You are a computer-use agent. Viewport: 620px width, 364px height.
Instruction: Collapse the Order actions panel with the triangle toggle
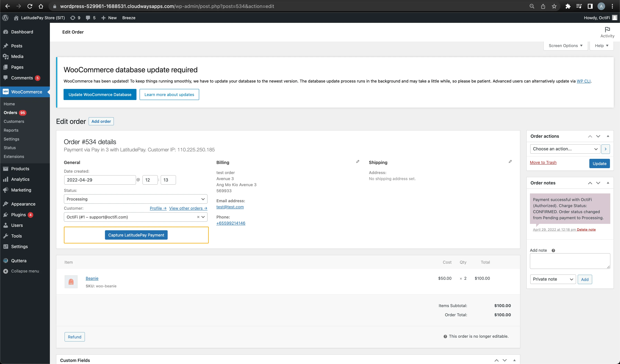coord(608,136)
